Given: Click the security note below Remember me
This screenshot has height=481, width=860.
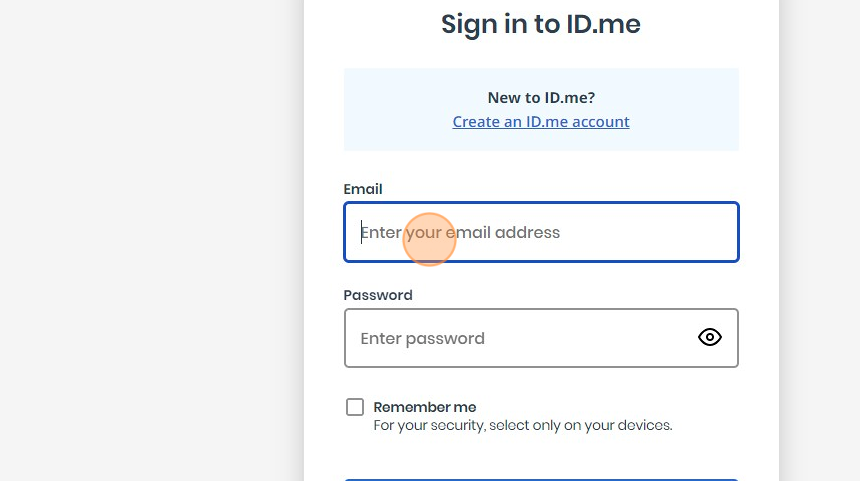Looking at the screenshot, I should (x=522, y=425).
